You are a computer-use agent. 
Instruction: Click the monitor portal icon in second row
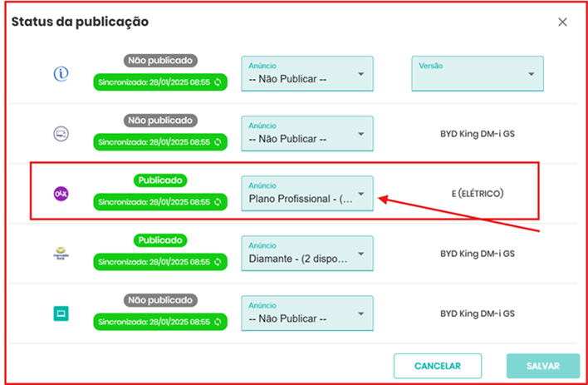pyautogui.click(x=61, y=134)
